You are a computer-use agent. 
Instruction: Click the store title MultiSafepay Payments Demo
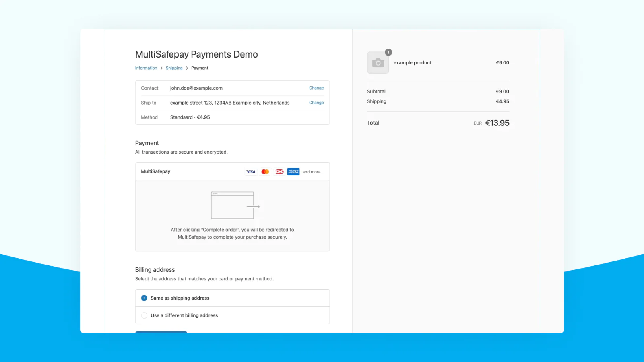(196, 54)
